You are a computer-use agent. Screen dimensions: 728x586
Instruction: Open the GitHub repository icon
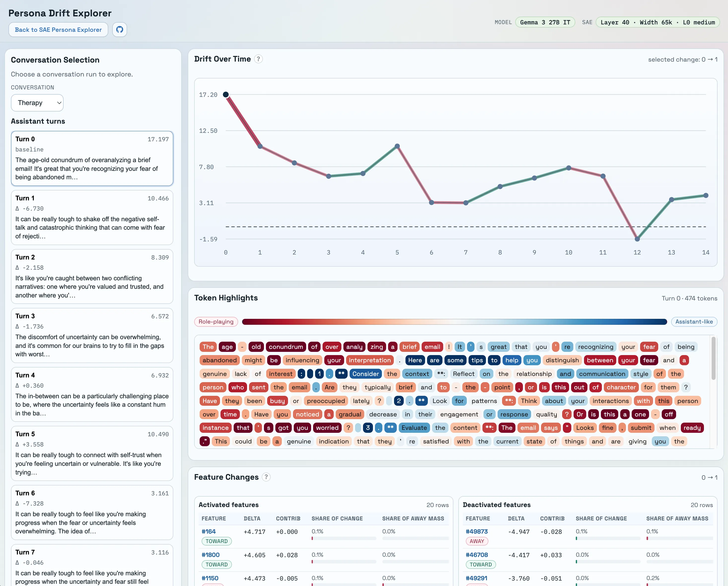click(119, 30)
